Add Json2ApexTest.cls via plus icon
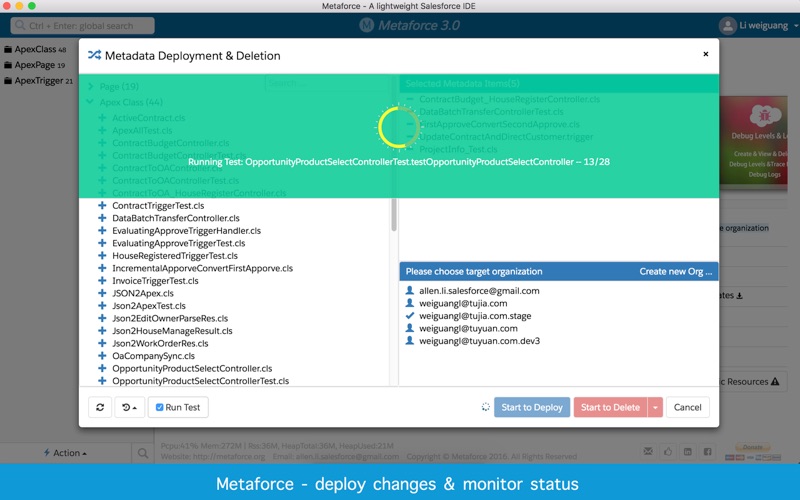This screenshot has height=500, width=800. click(x=102, y=306)
